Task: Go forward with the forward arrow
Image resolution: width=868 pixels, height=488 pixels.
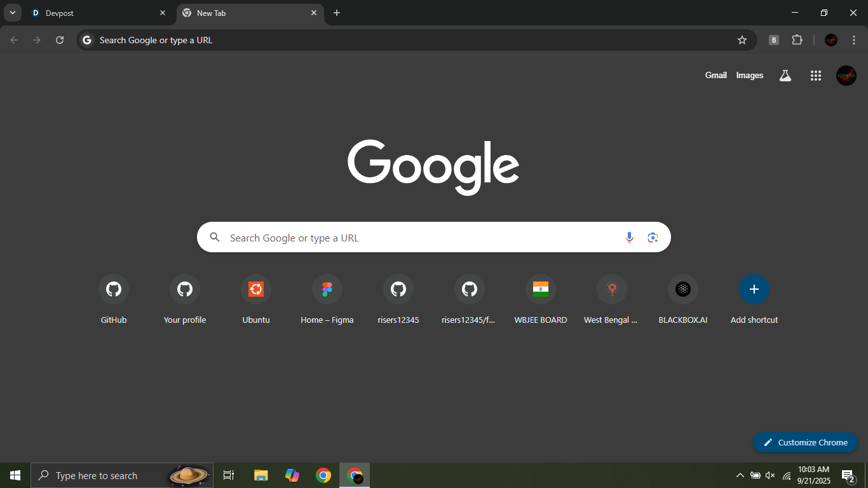Action: [37, 40]
